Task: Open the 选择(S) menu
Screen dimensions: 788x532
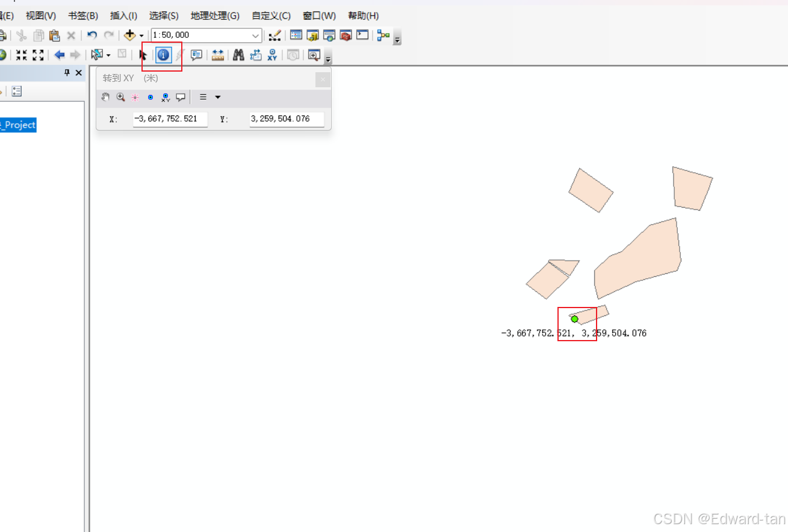Action: pyautogui.click(x=164, y=16)
